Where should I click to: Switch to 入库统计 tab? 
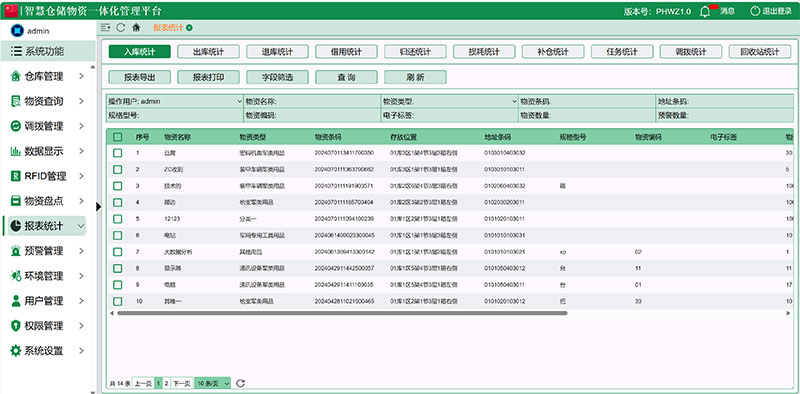[139, 52]
